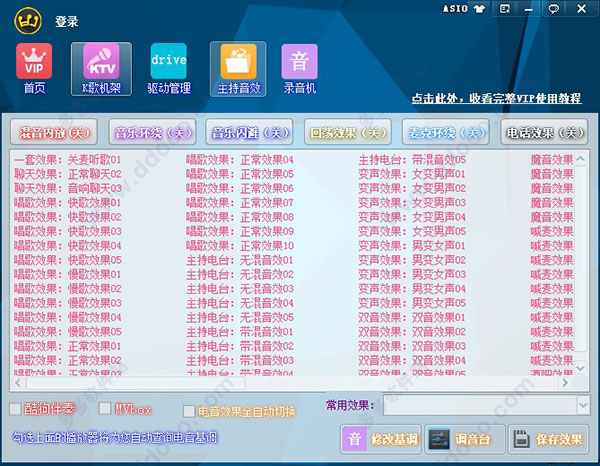Select 唱歌效果: 正常效果10
The height and width of the screenshot is (466, 600).
[240, 246]
